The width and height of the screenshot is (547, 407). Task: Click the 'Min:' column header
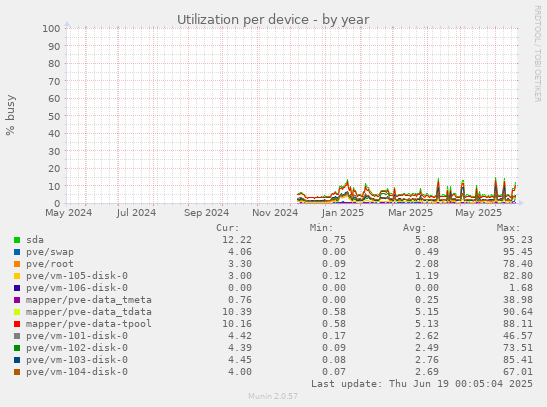[x=322, y=228]
